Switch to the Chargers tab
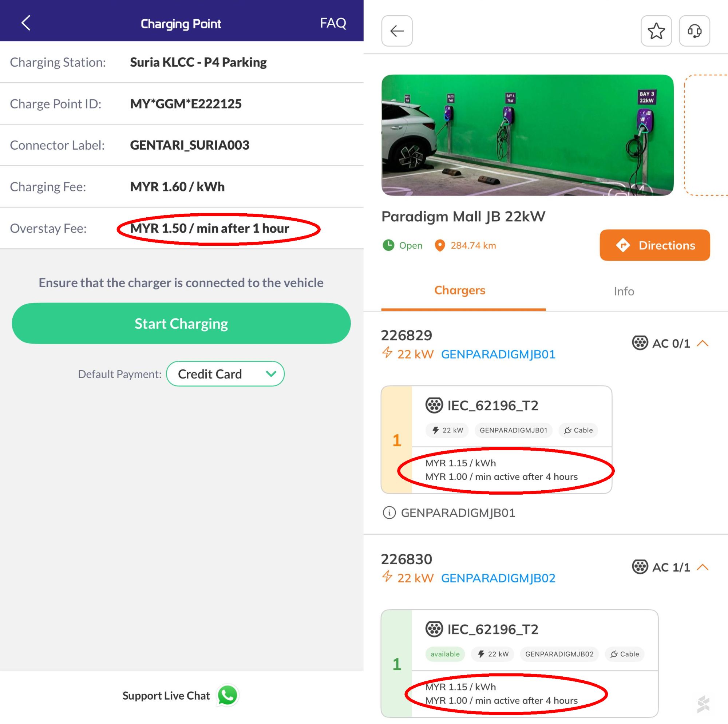 pos(460,290)
